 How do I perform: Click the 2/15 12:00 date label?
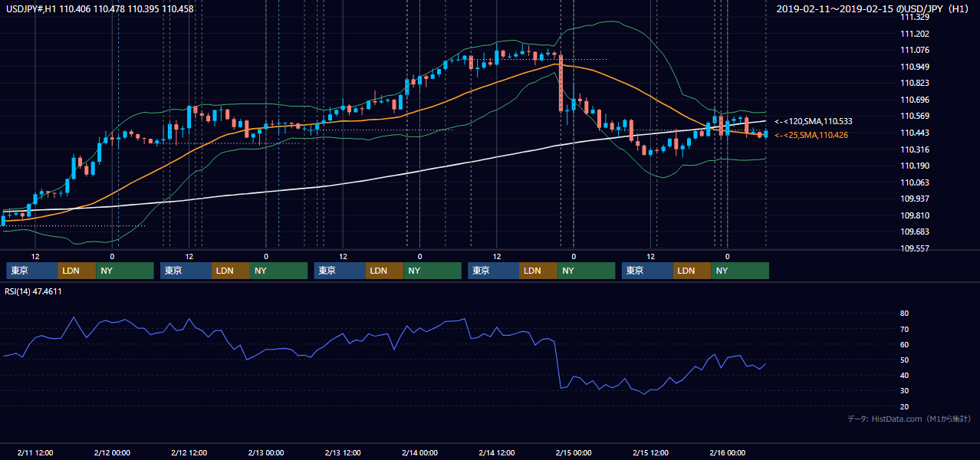651,452
